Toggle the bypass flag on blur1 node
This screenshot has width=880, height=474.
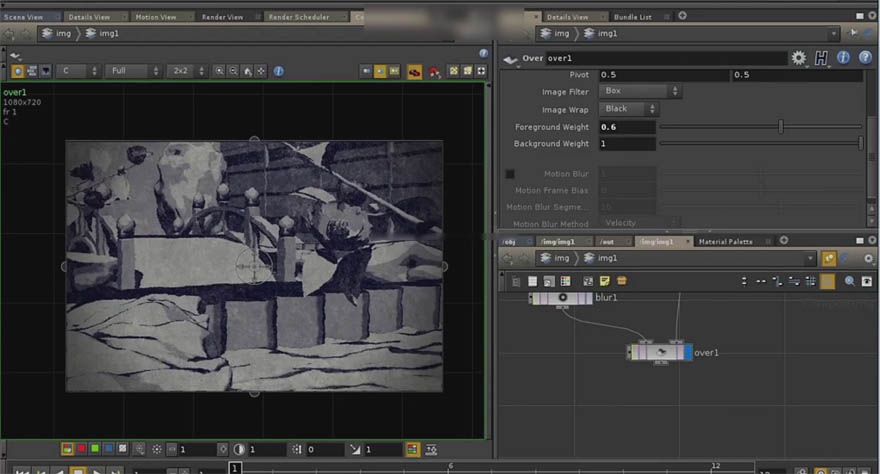point(537,298)
